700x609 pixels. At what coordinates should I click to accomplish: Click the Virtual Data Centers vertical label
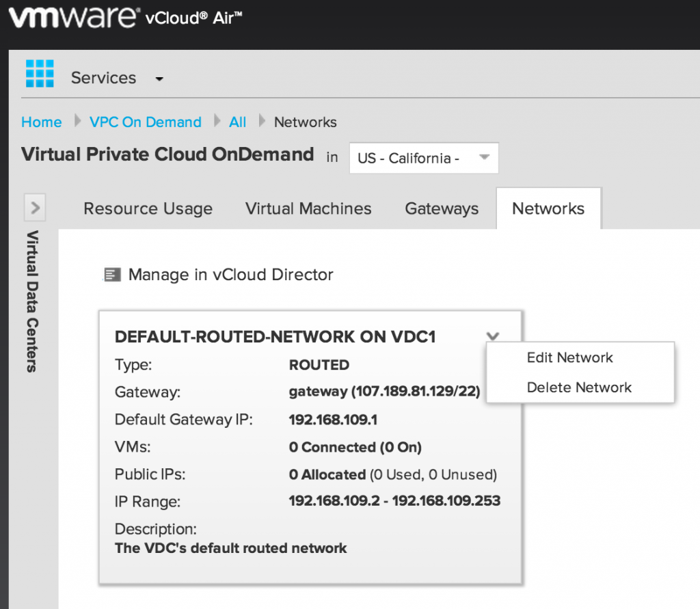32,301
